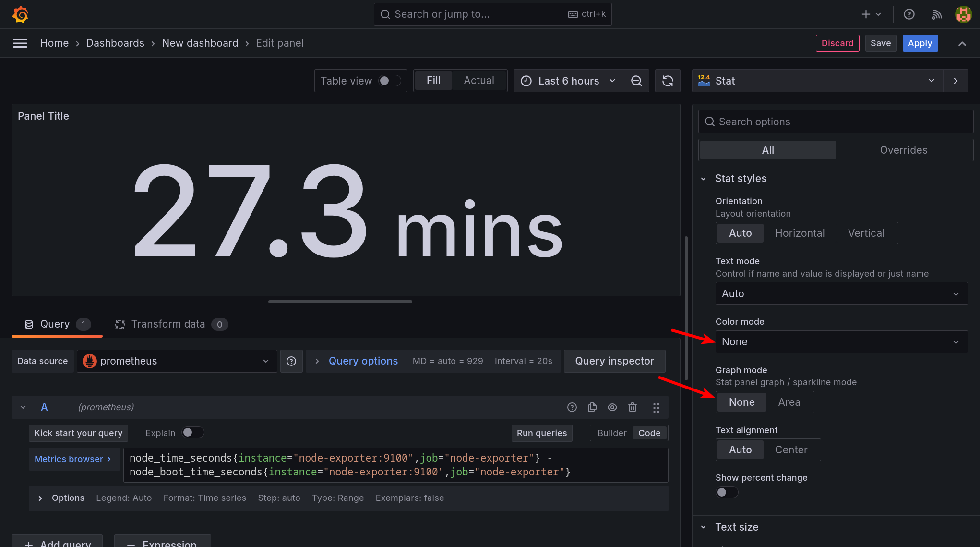Collapse query A row chevron
Viewport: 980px width, 547px height.
23,407
